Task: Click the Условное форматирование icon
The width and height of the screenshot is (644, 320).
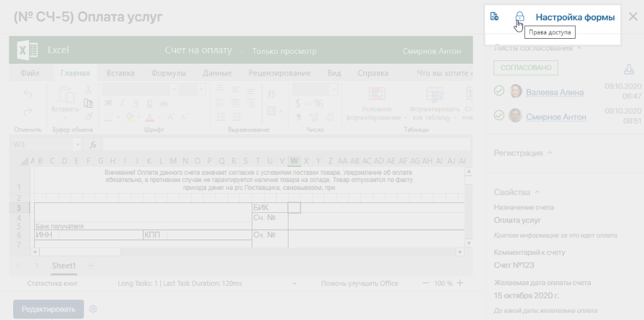Action: 377,95
